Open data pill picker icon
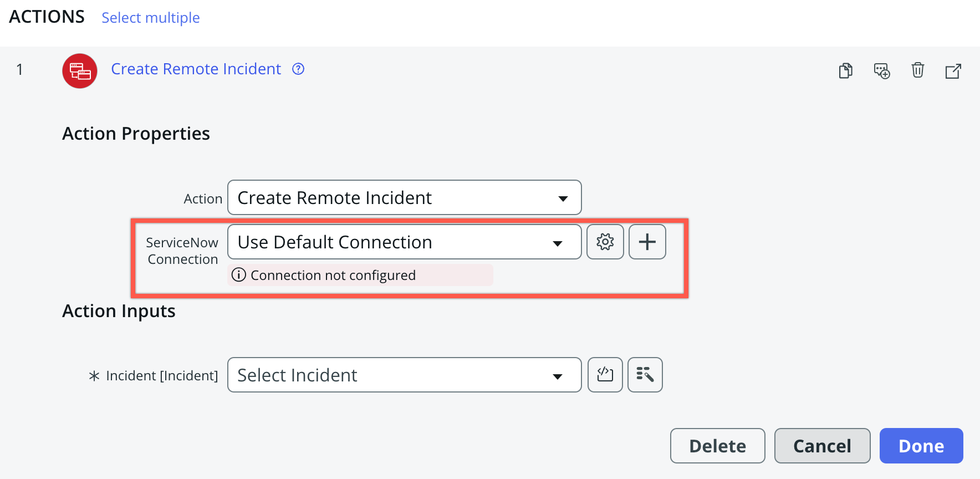This screenshot has height=479, width=980. [645, 375]
